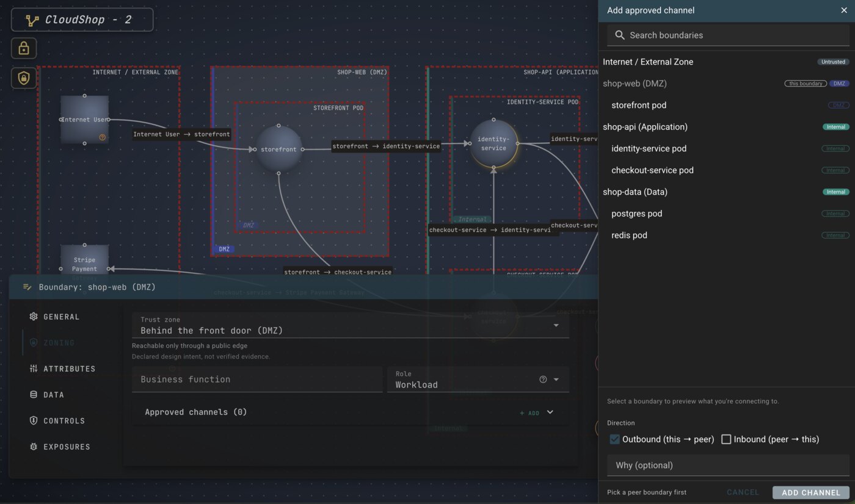The image size is (855, 504).
Task: Click the INTERNET / EXTERNAL ZONE label
Action: click(136, 72)
